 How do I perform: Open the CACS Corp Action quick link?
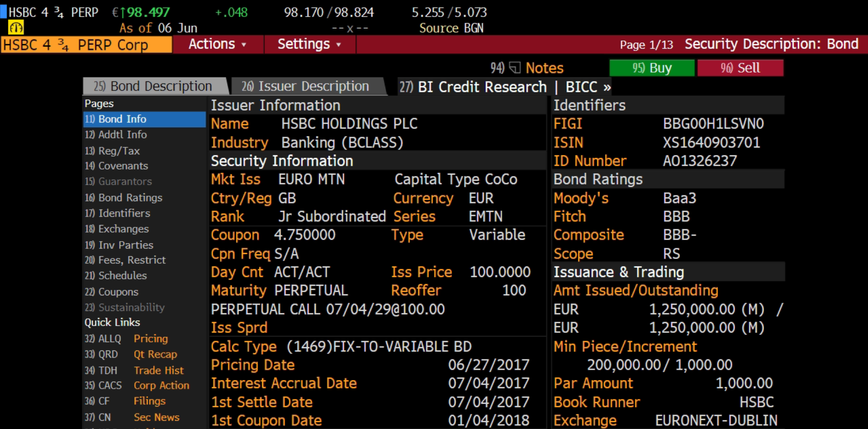137,385
